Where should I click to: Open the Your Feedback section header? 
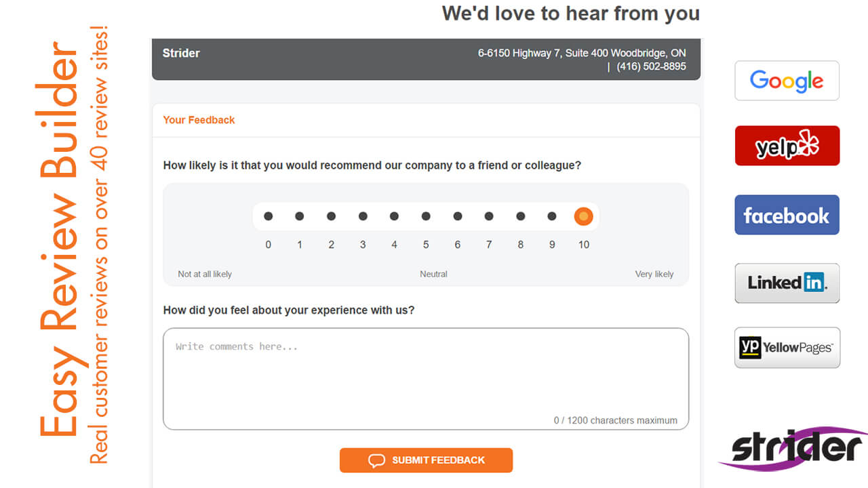pos(199,120)
